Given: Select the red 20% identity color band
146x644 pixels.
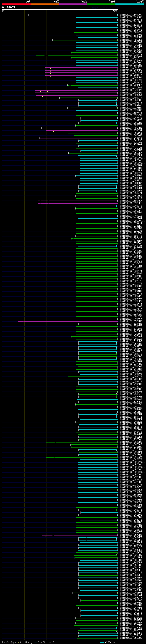Looking at the screenshot, I should coord(16,4).
